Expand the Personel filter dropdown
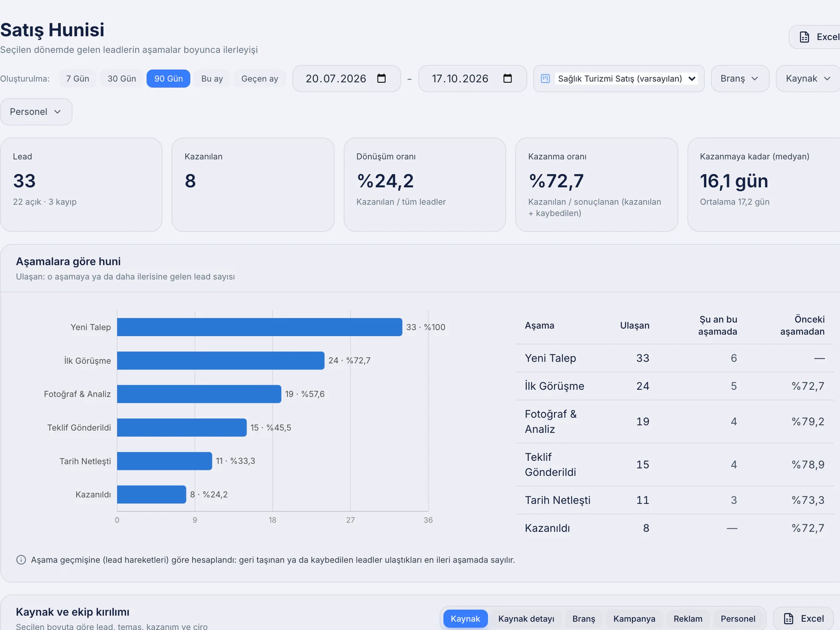This screenshot has width=840, height=630. point(36,112)
